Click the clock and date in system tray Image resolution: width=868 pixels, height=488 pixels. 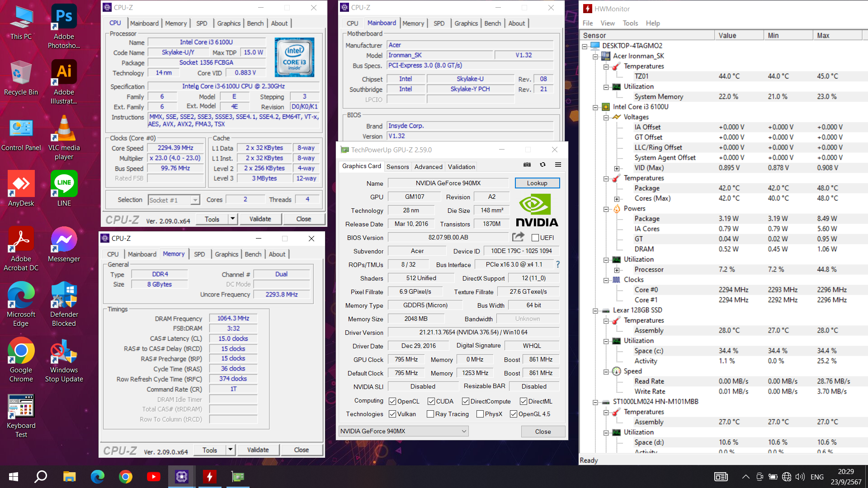846,477
